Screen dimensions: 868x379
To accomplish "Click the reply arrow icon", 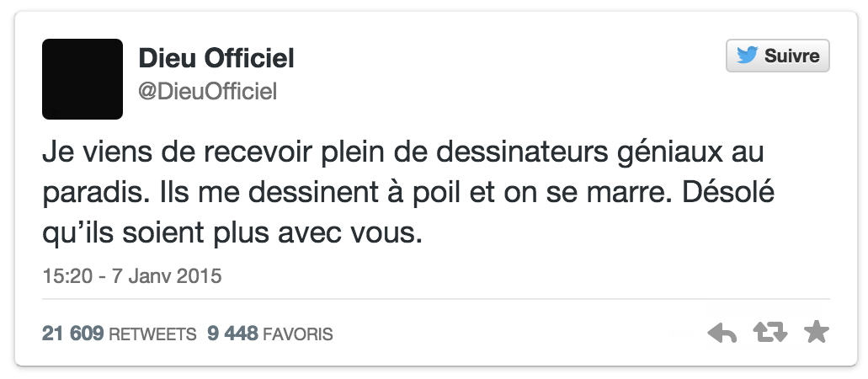I will coord(722,334).
